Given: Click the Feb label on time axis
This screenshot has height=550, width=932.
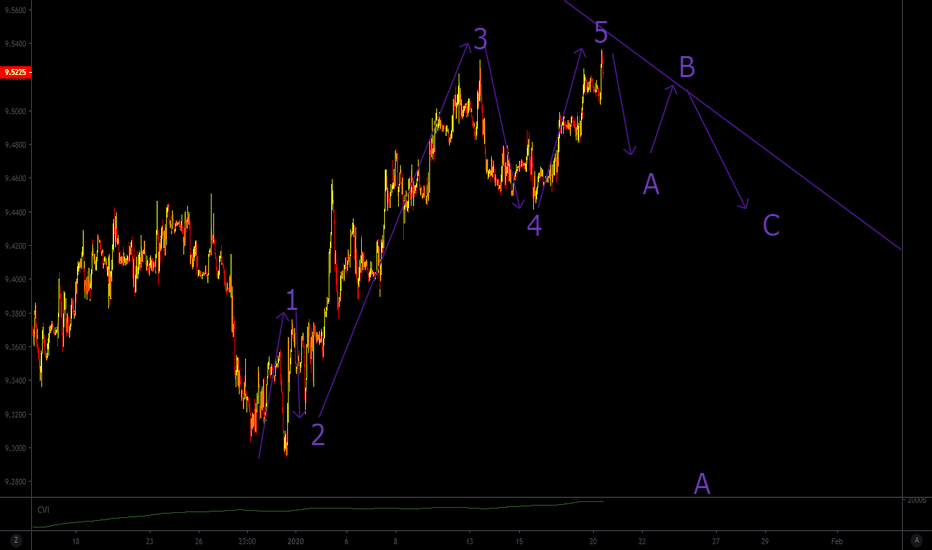Looking at the screenshot, I should (837, 541).
